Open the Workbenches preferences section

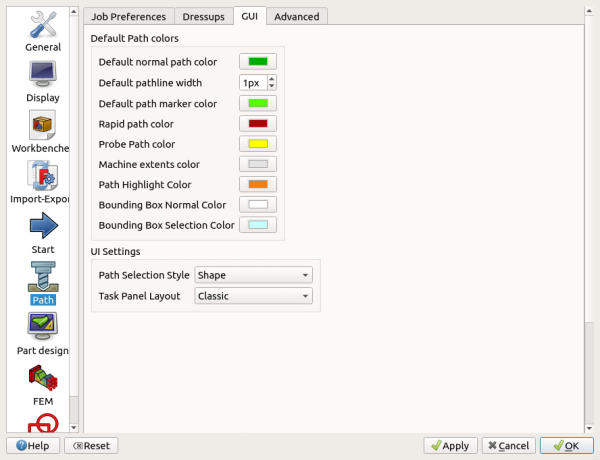40,132
